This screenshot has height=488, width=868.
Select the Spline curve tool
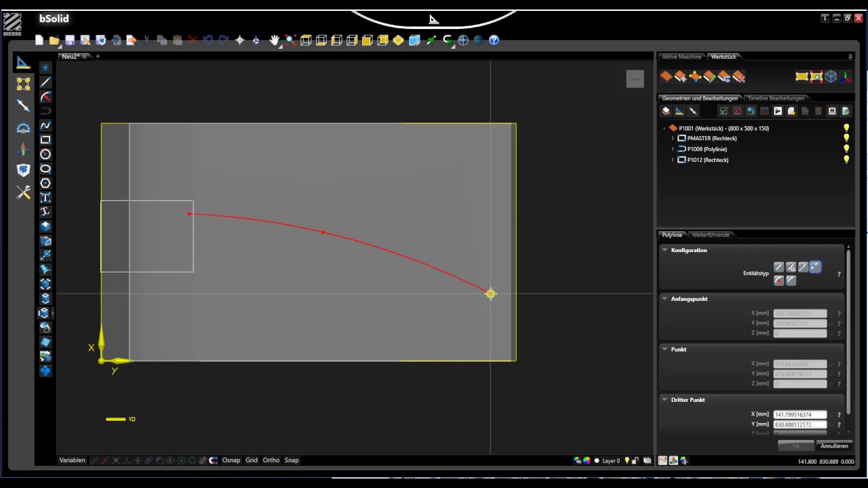(x=45, y=125)
